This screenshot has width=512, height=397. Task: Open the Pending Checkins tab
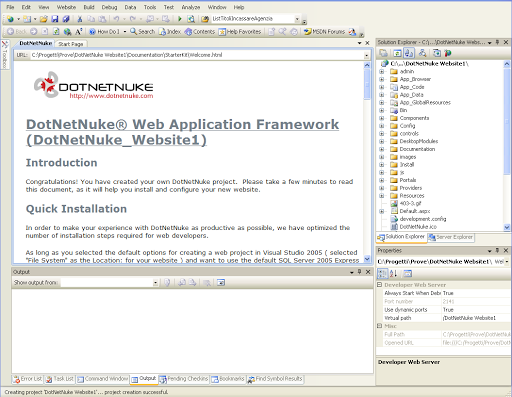pyautogui.click(x=183, y=379)
